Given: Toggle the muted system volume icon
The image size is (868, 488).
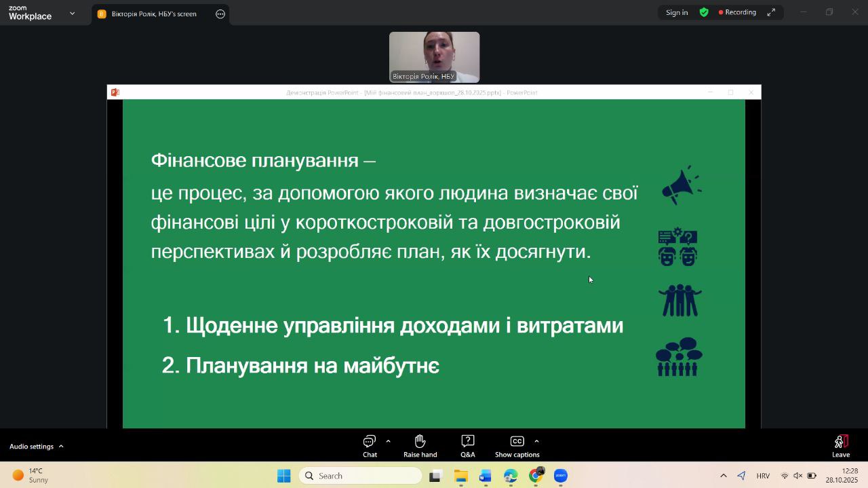Looking at the screenshot, I should (x=797, y=476).
